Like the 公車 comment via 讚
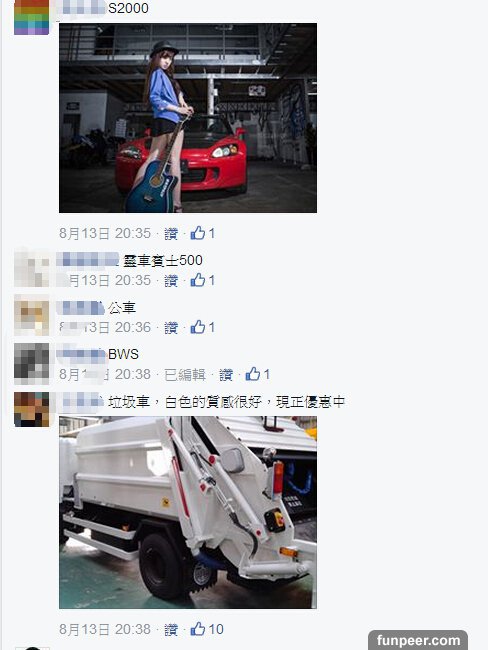The width and height of the screenshot is (488, 650). pyautogui.click(x=171, y=327)
